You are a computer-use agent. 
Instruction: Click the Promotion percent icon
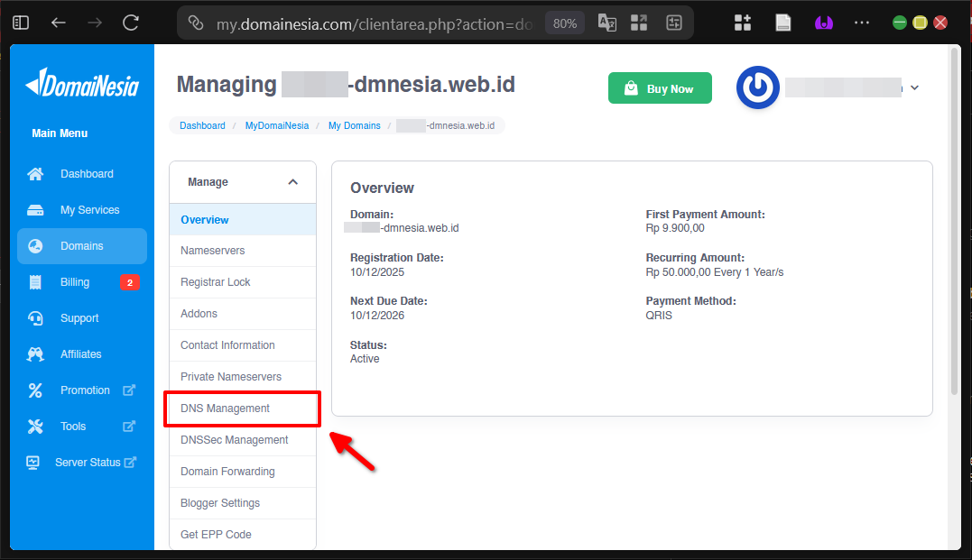(34, 390)
